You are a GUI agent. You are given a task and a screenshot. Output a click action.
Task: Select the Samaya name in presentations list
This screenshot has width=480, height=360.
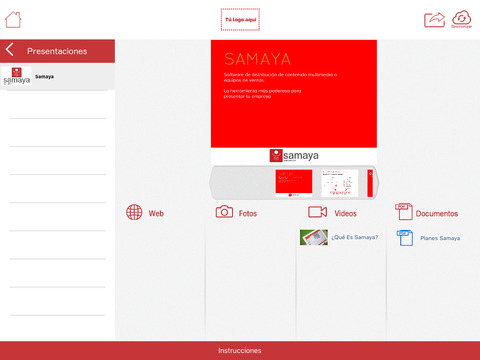(x=44, y=77)
